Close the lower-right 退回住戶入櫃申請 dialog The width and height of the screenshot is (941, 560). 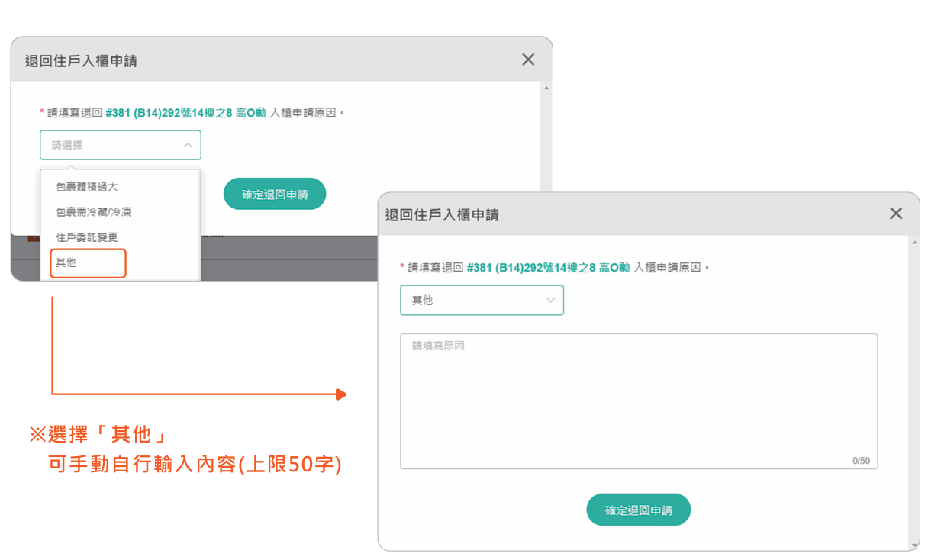(x=896, y=214)
